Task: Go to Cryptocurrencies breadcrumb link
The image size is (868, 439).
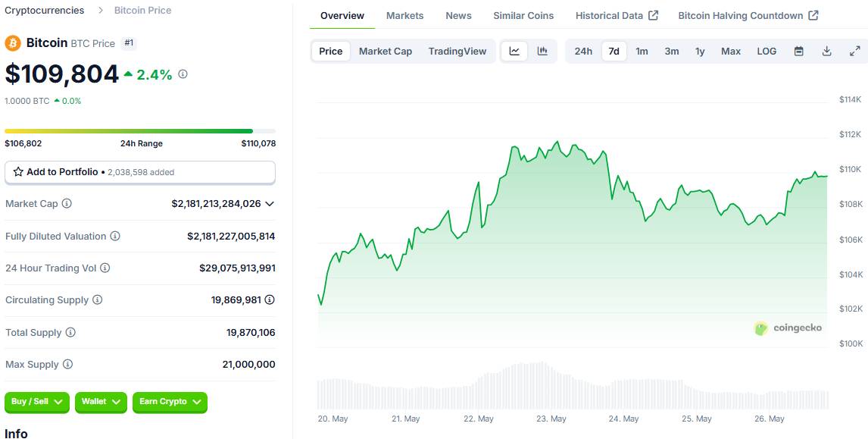Action: (x=44, y=11)
